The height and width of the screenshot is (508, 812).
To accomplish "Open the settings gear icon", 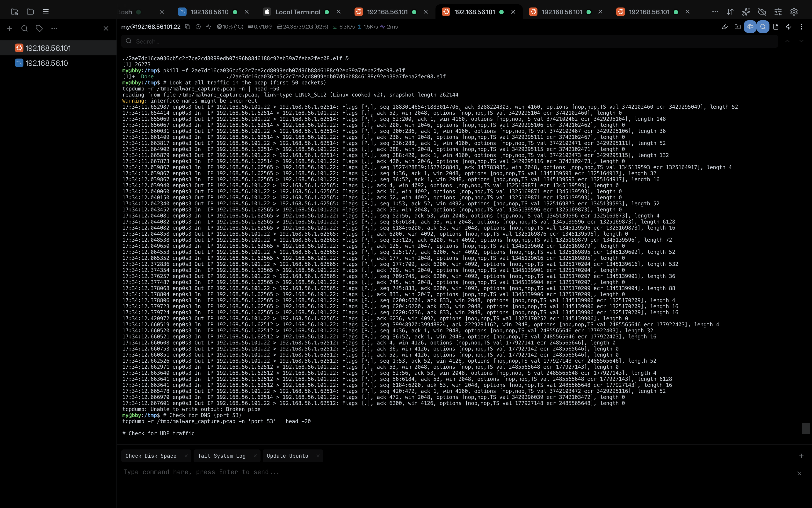I will [794, 12].
